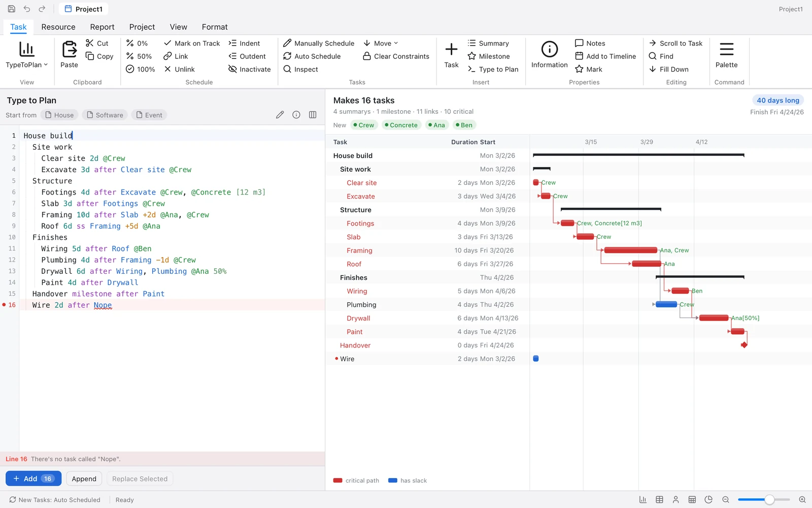Choose the Event template chip
Viewport: 812px width, 508px height.
149,115
